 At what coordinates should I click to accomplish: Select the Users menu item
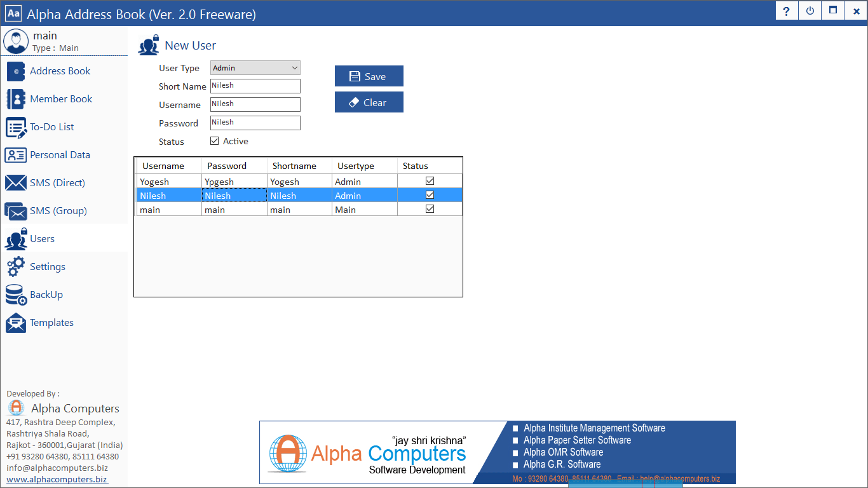pos(42,239)
